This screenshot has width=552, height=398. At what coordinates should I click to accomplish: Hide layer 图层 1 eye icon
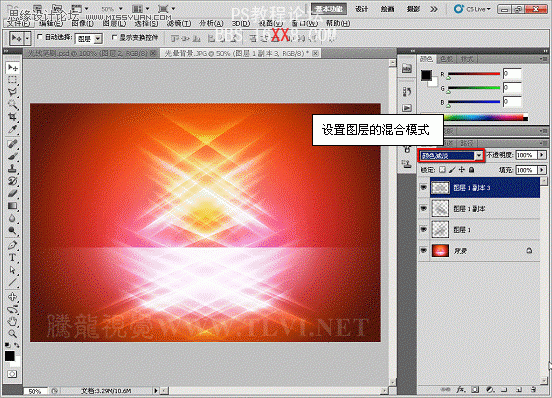424,229
